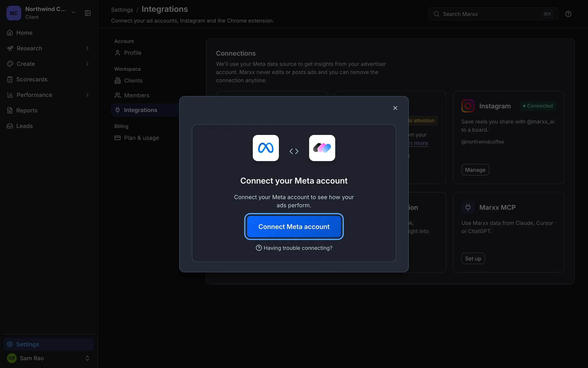The width and height of the screenshot is (588, 368).
Task: Click the Connect Meta account button
Action: (x=294, y=226)
